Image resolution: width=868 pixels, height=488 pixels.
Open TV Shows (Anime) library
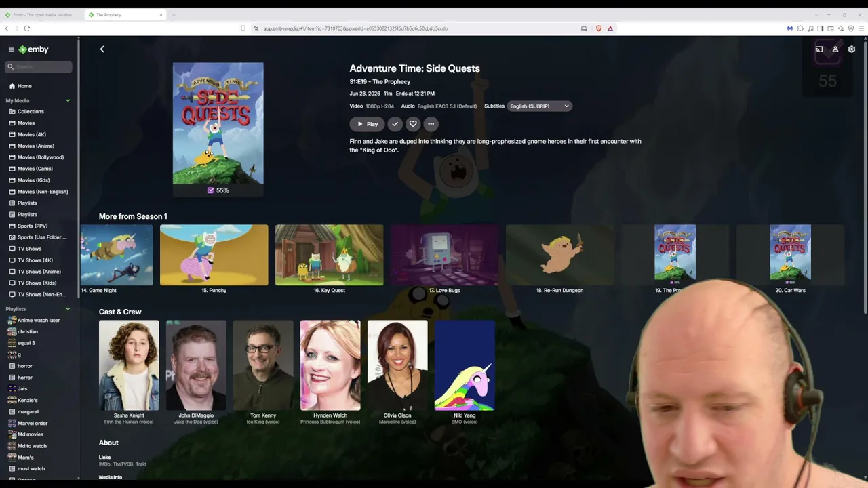coord(39,272)
